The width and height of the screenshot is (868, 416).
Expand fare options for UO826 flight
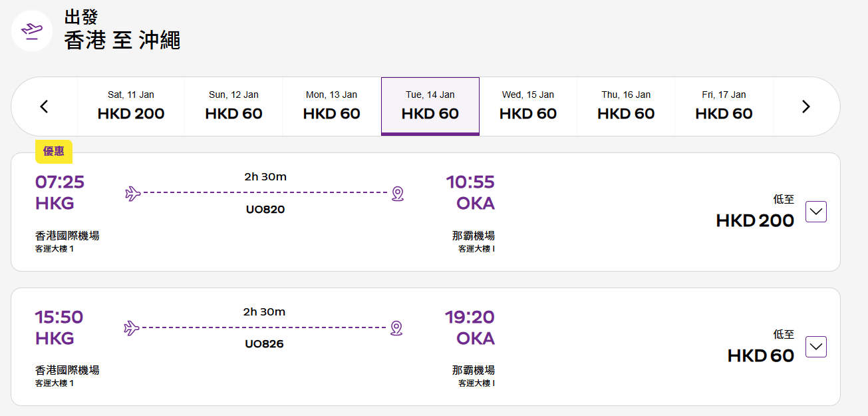click(x=816, y=347)
